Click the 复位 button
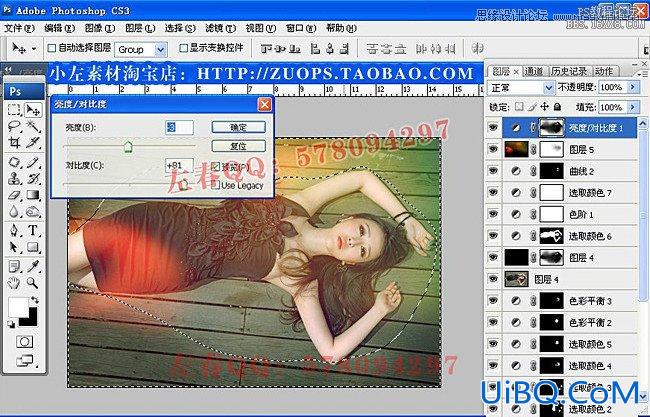 tap(238, 146)
